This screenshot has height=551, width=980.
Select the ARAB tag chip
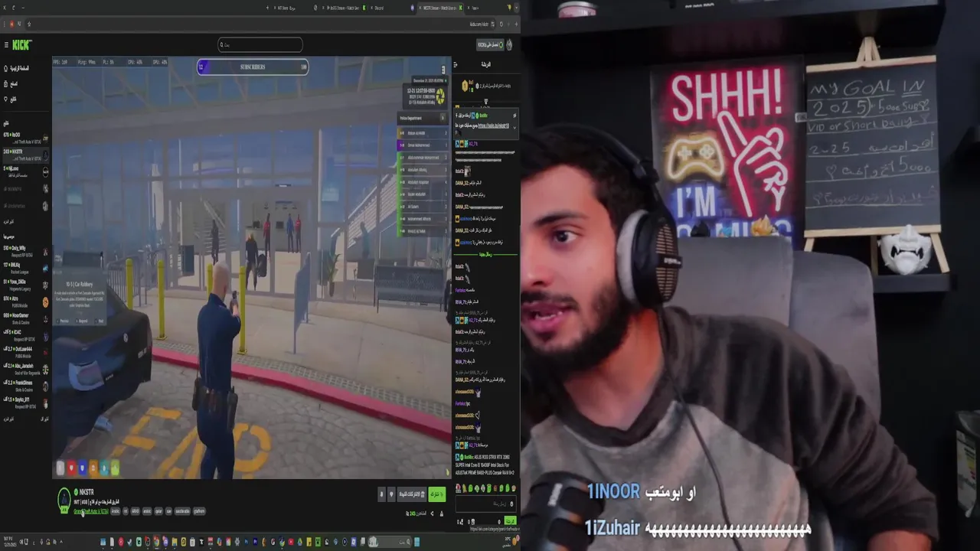pos(135,511)
